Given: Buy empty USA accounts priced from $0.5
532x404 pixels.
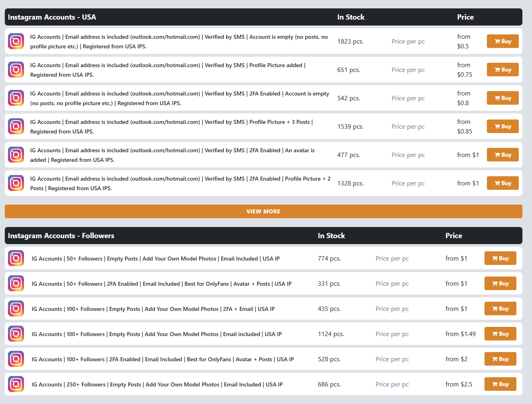Looking at the screenshot, I should click(502, 41).
